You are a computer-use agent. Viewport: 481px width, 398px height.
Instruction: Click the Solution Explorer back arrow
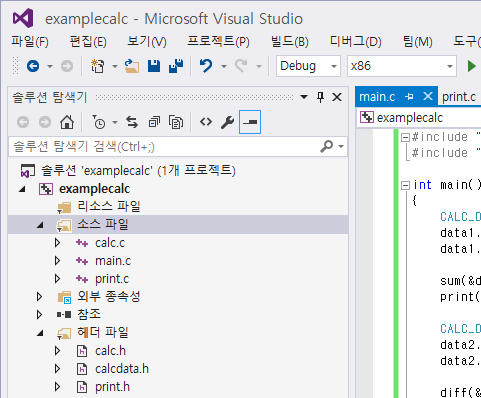23,122
